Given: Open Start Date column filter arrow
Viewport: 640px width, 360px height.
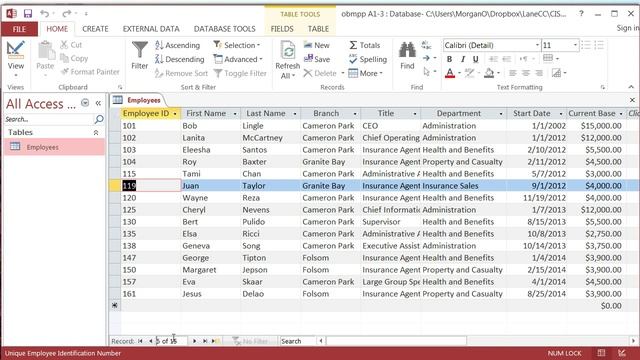Looking at the screenshot, I should click(561, 114).
